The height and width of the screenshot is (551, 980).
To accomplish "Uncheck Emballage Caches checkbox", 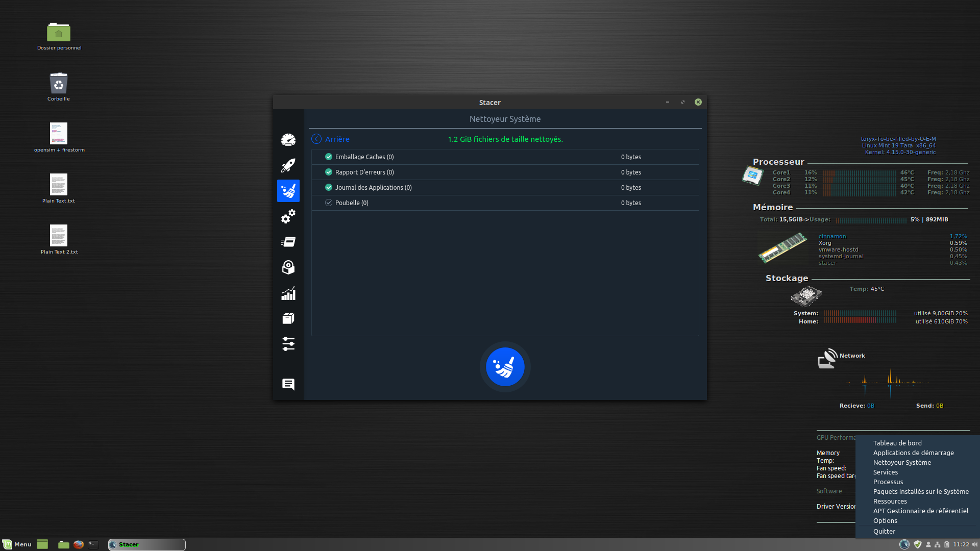I will (329, 157).
